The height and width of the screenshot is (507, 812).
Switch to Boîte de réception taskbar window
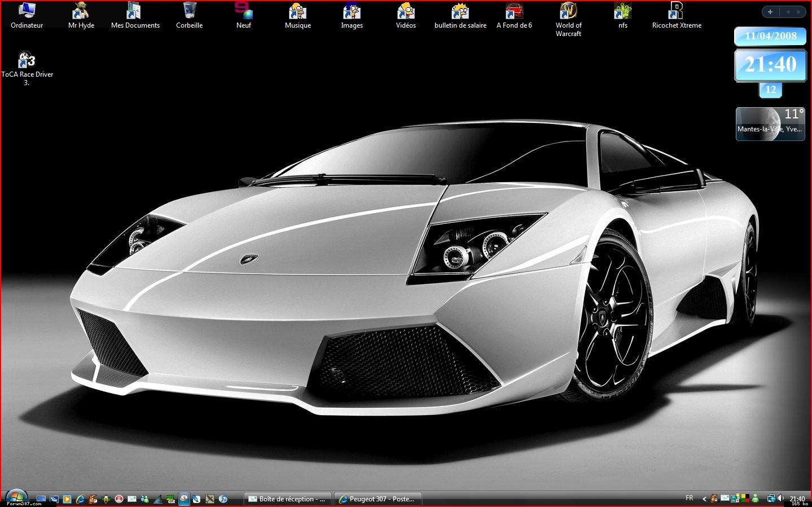[x=287, y=499]
